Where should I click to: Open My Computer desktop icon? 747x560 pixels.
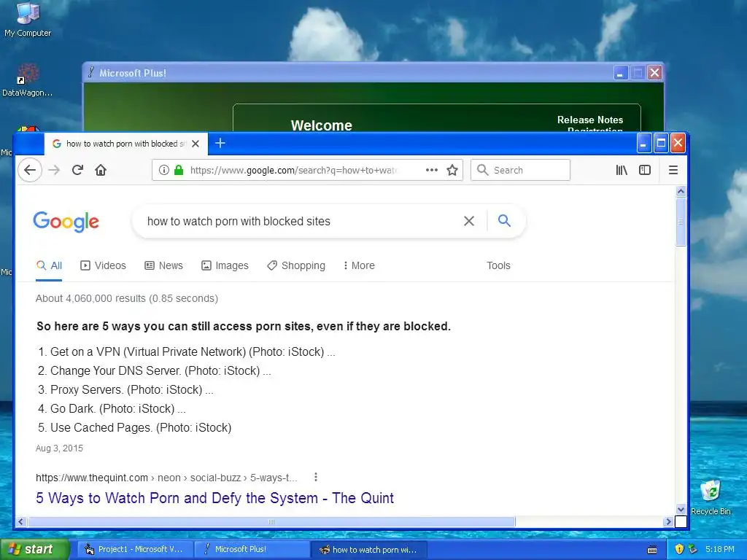(28, 20)
